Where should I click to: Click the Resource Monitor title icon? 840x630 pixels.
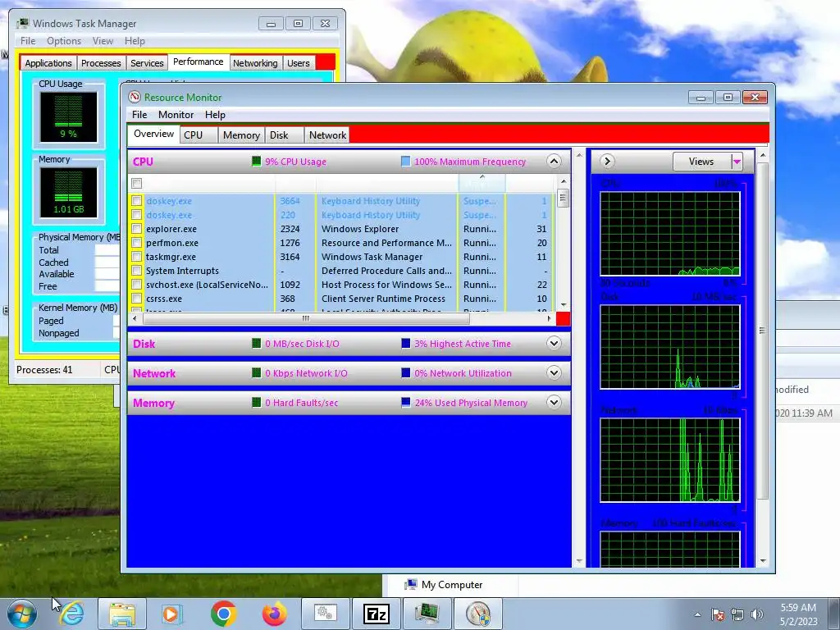[x=135, y=97]
